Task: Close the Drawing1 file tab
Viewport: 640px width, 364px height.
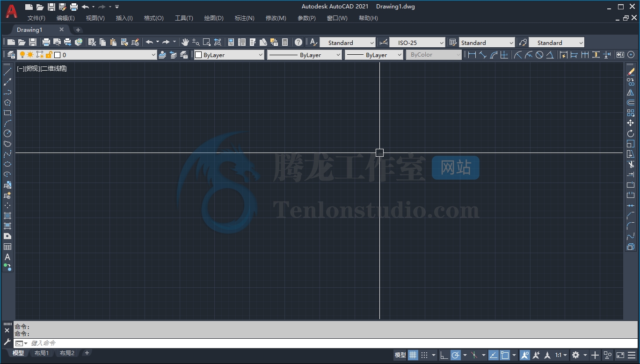Action: coord(61,29)
